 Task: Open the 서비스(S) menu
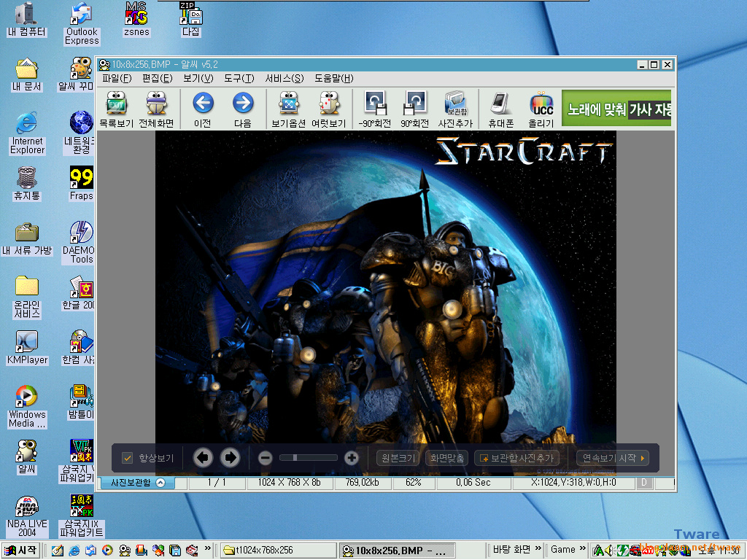click(285, 79)
